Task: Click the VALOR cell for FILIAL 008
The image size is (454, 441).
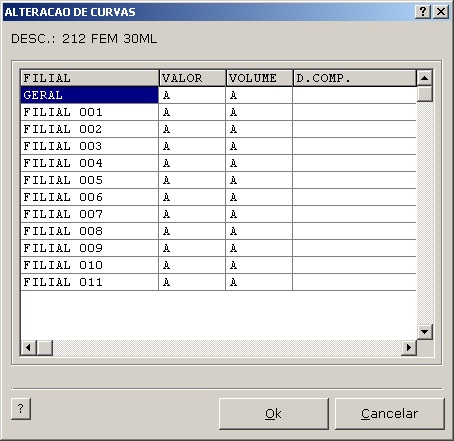Action: tap(192, 231)
